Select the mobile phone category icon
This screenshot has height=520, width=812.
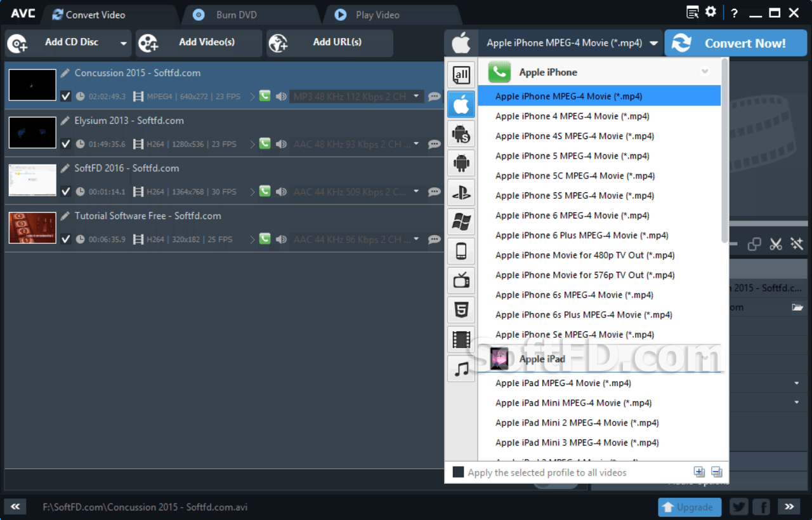pyautogui.click(x=461, y=251)
